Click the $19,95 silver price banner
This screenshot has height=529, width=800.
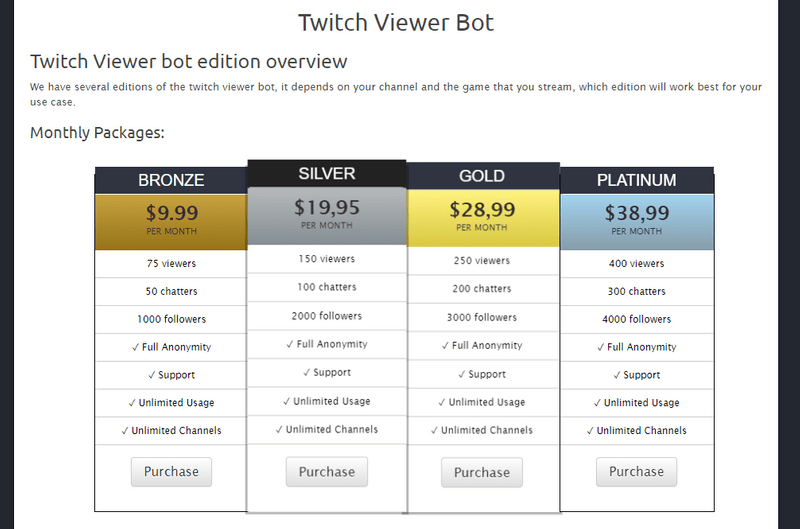click(327, 216)
